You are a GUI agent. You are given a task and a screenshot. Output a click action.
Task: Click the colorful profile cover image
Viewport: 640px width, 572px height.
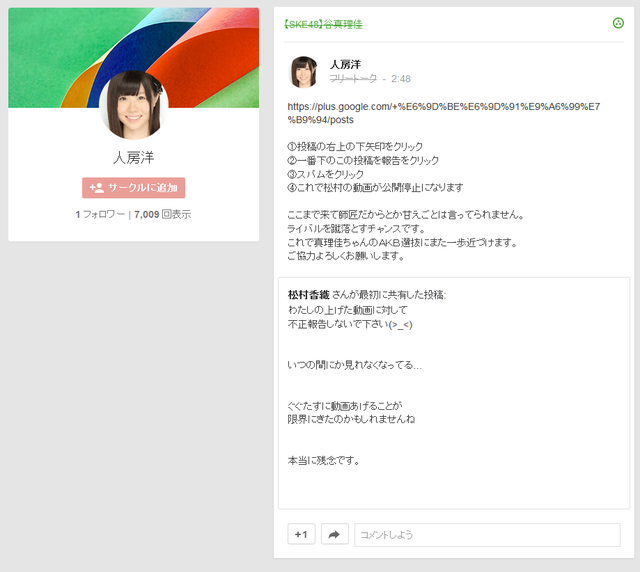(x=133, y=57)
